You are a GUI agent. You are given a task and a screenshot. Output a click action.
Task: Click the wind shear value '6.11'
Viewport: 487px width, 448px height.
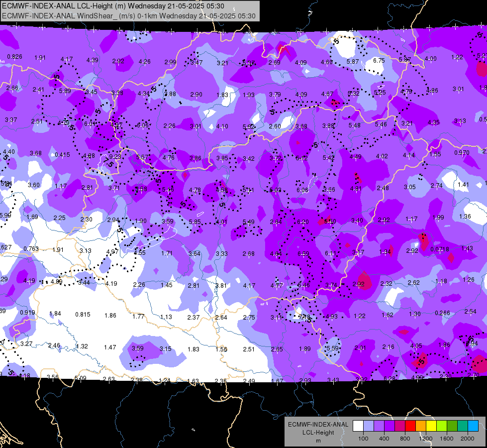coord(330,253)
